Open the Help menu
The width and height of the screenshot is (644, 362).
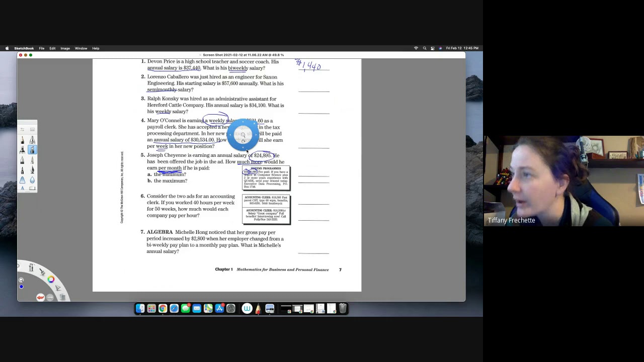point(96,48)
